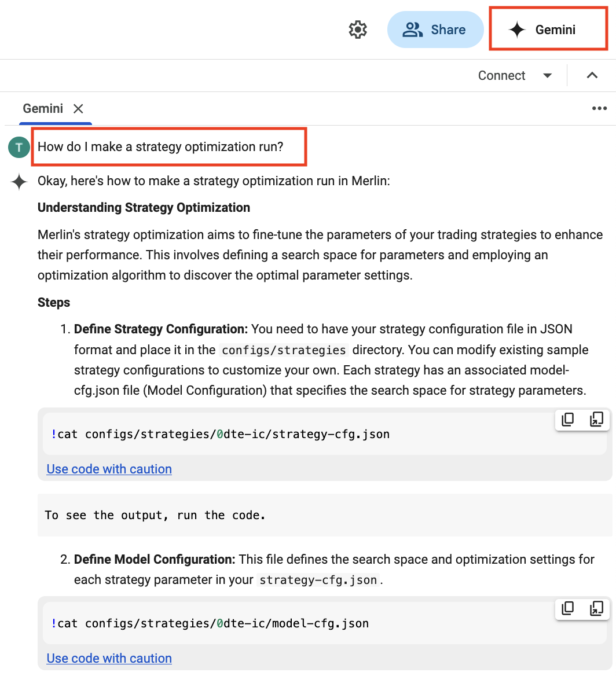The width and height of the screenshot is (616, 676).
Task: Open the settings gear icon
Action: 358,30
